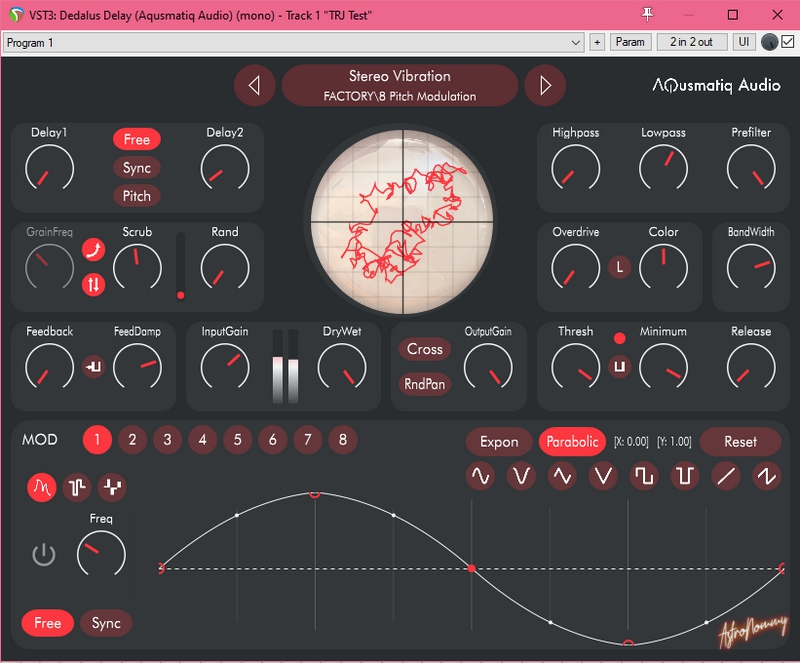Open the 2 in 2 out routing menu
This screenshot has height=663, width=800.
[x=691, y=42]
